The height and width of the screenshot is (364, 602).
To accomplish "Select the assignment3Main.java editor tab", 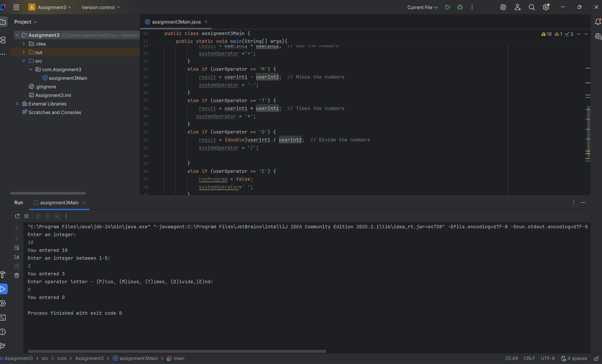I will pyautogui.click(x=176, y=22).
